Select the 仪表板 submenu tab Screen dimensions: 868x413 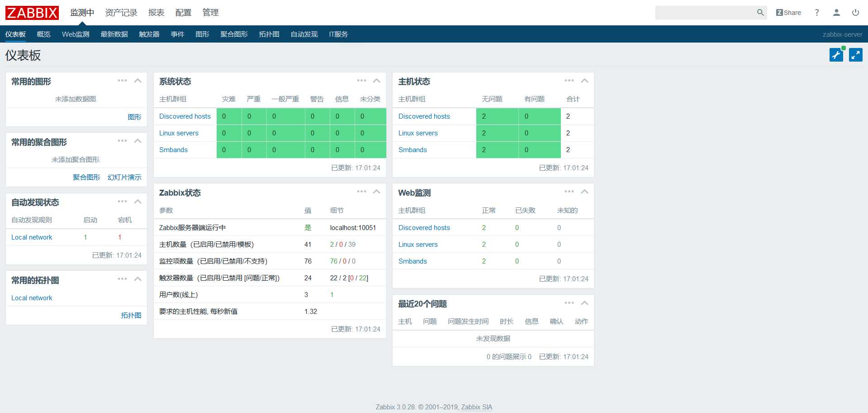[15, 34]
